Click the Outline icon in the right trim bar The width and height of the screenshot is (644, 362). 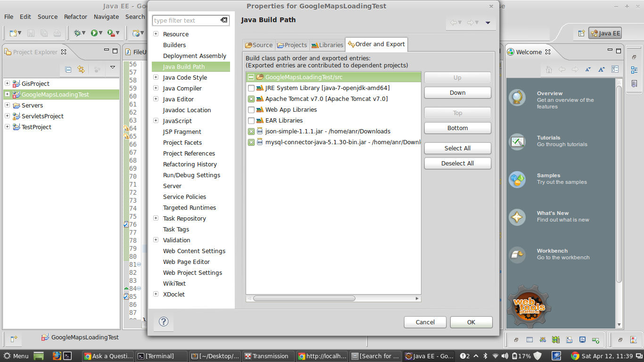(634, 70)
